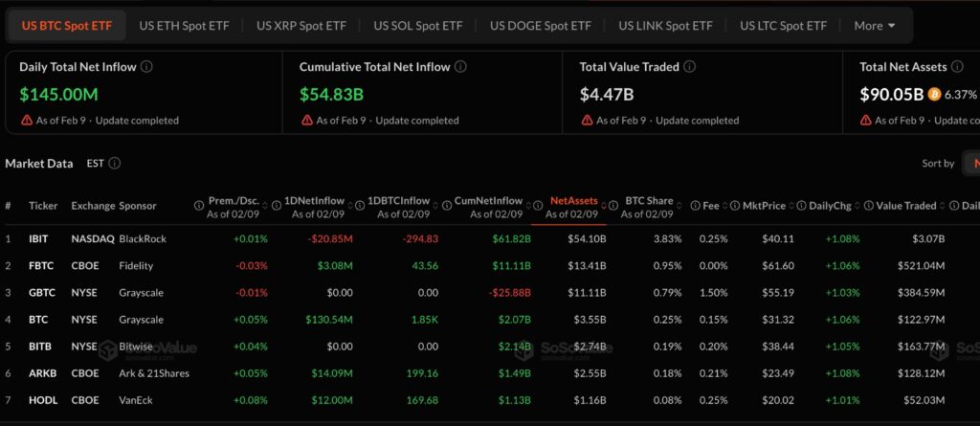This screenshot has height=426, width=980.
Task: Click the BlackRock sponsor cell
Action: coord(143,239)
